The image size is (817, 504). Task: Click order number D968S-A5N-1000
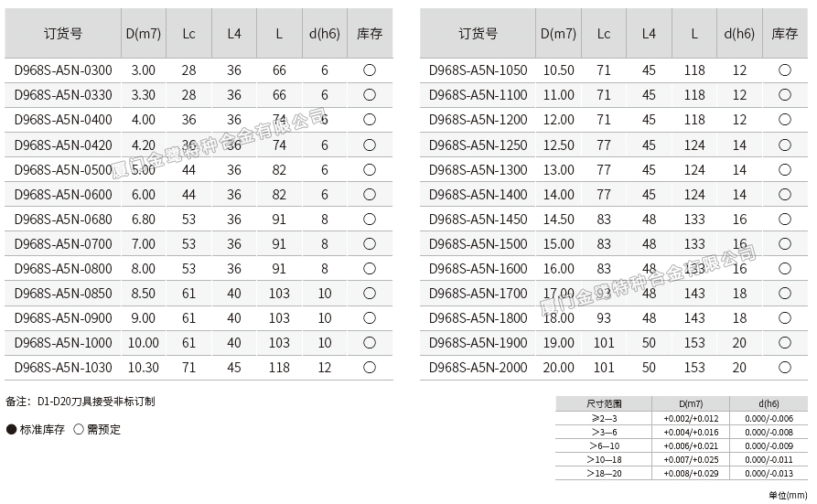tap(63, 342)
